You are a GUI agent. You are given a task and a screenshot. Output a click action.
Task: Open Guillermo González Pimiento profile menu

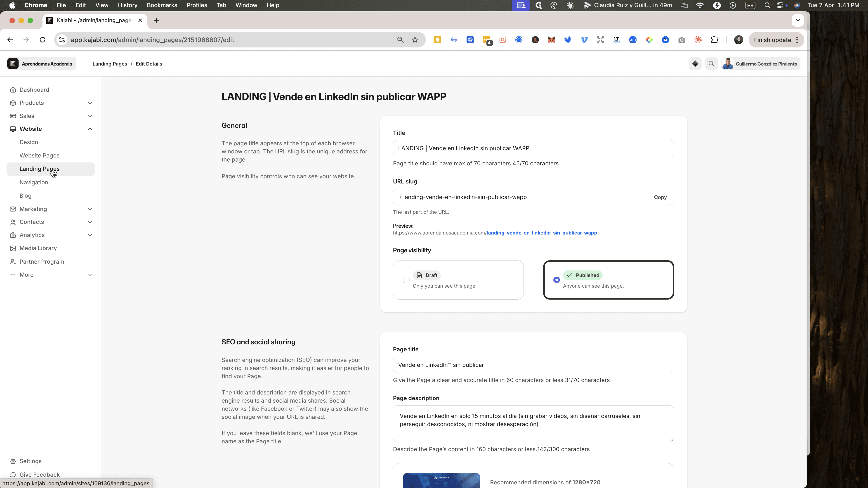[760, 64]
